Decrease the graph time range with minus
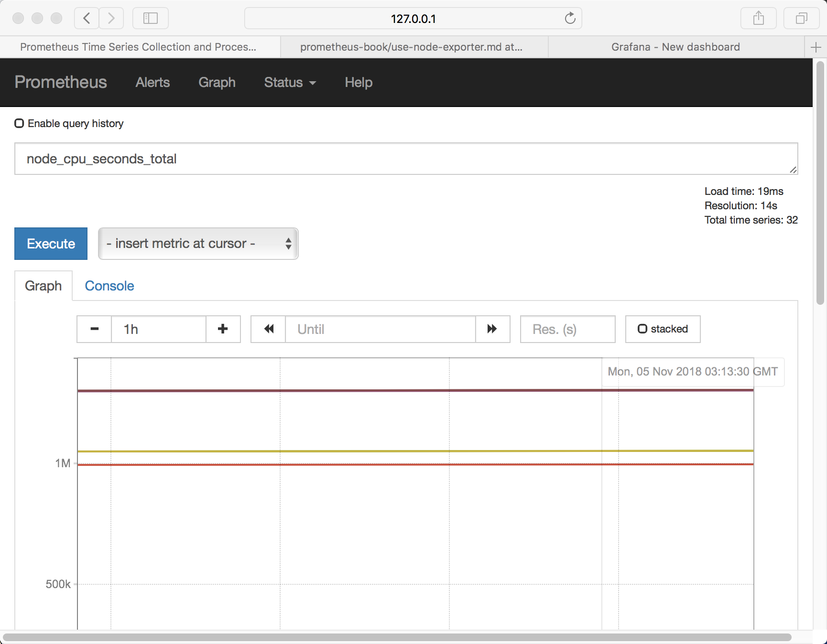The image size is (827, 644). point(94,329)
